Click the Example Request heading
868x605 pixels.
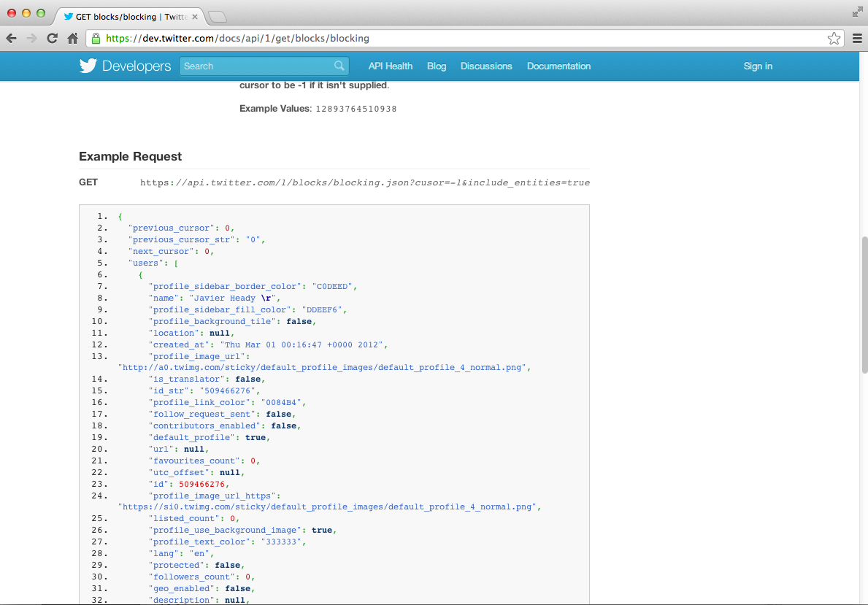[x=130, y=157]
